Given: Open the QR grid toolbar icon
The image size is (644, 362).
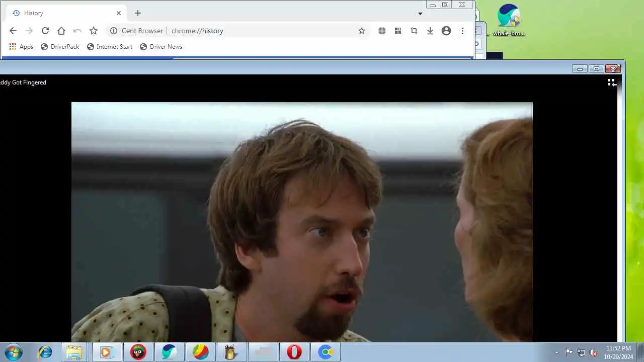Looking at the screenshot, I should coord(398,31).
